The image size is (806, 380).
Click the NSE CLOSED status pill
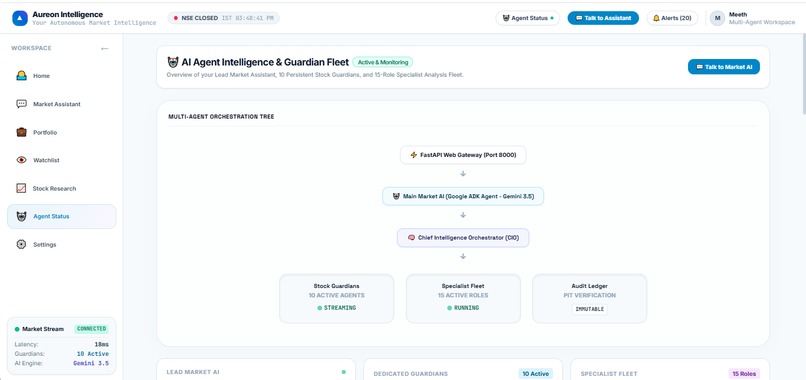[224, 18]
